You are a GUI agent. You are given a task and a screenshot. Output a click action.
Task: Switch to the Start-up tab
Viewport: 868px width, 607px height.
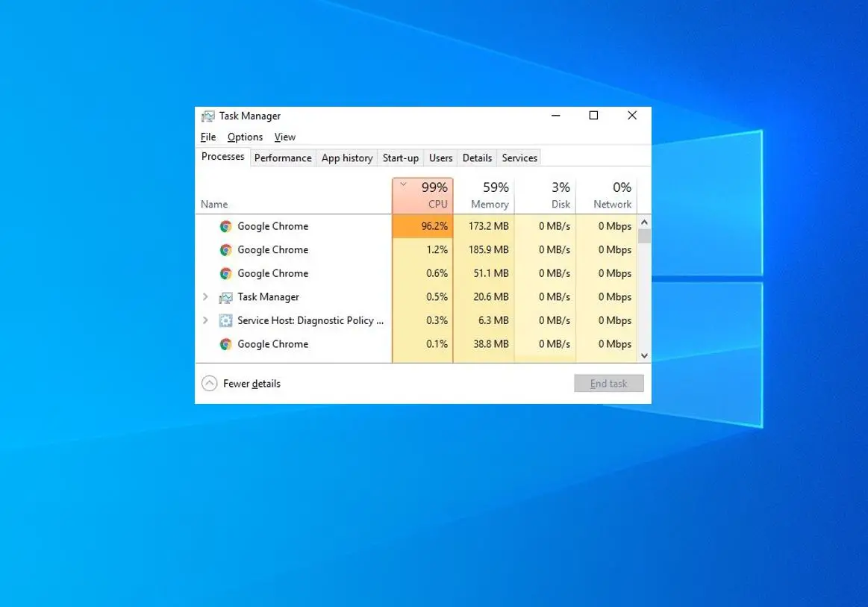coord(401,158)
